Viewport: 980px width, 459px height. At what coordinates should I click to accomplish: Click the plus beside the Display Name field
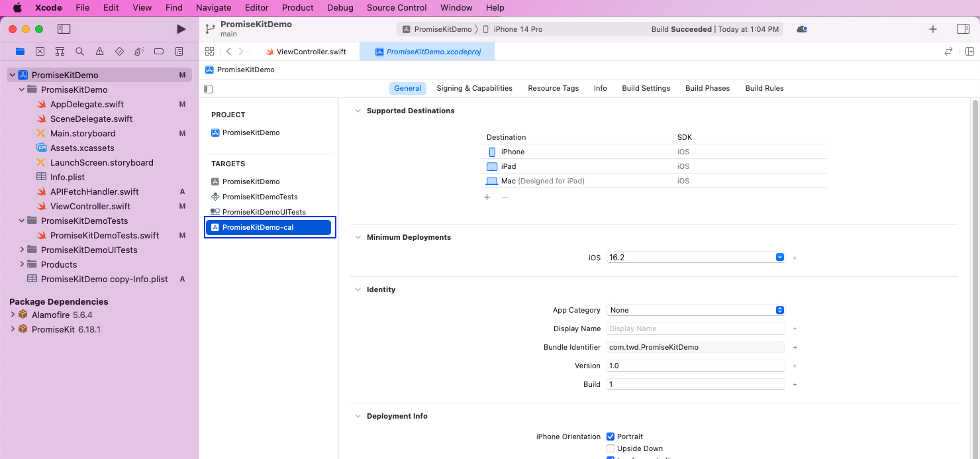pyautogui.click(x=795, y=329)
